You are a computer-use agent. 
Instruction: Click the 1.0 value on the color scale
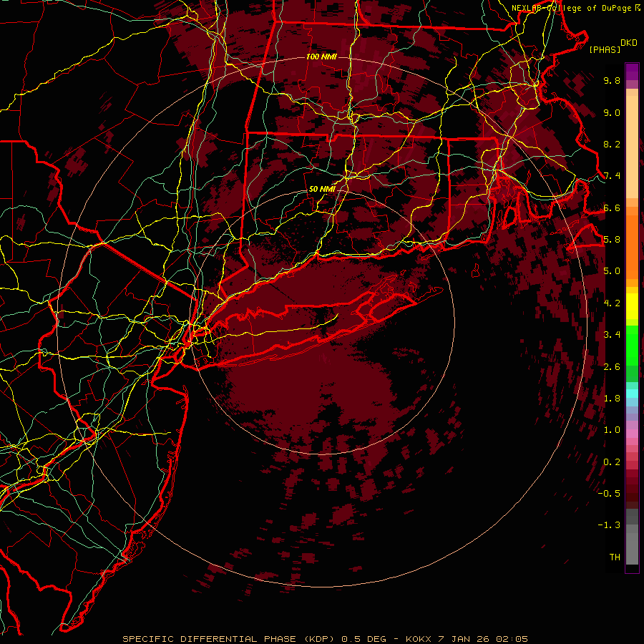tap(612, 430)
